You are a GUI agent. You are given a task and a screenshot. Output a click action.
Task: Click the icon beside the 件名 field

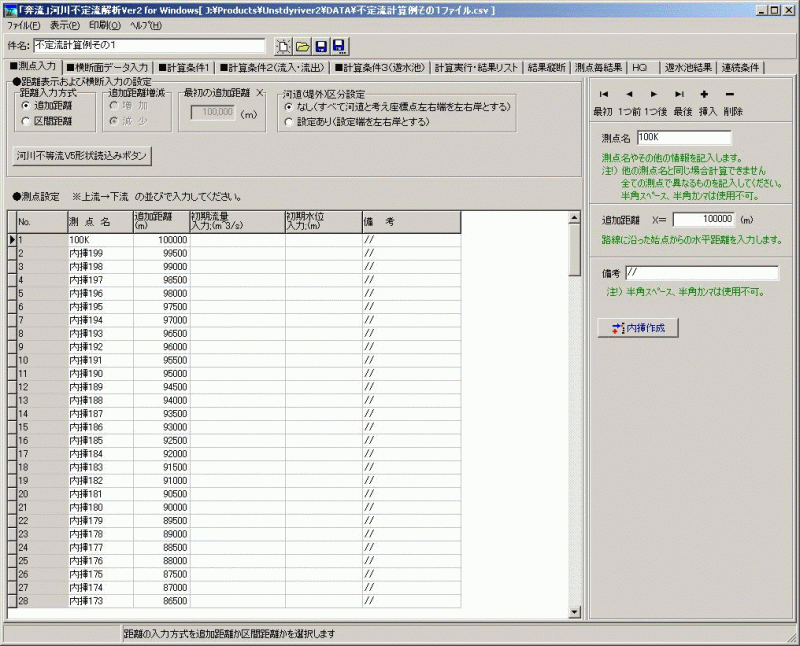pyautogui.click(x=283, y=44)
